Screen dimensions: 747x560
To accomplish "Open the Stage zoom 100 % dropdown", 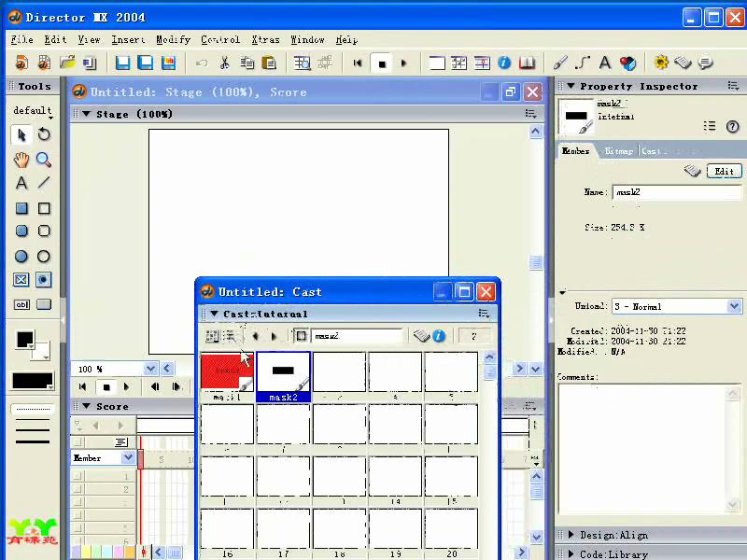I will click(x=150, y=369).
